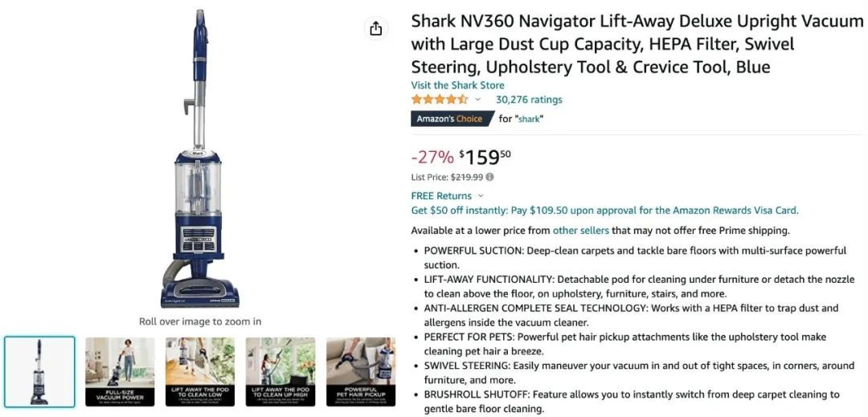Select the Clean Low lift-away thumbnail
Viewport: 868px width, 417px height.
coord(200,372)
